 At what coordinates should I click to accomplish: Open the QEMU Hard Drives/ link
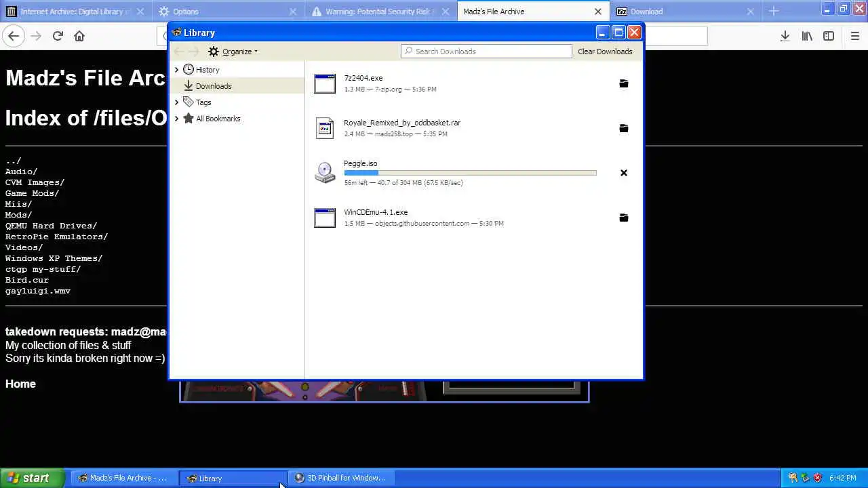[x=51, y=226]
